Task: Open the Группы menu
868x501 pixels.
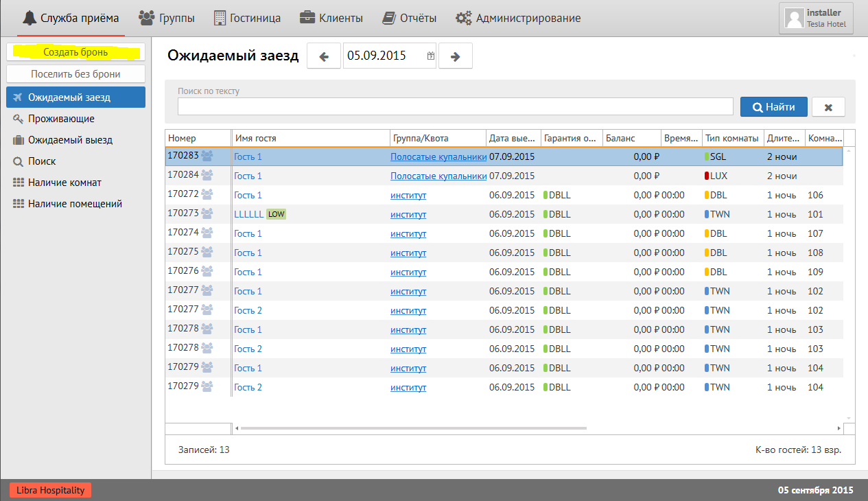Action: [167, 18]
